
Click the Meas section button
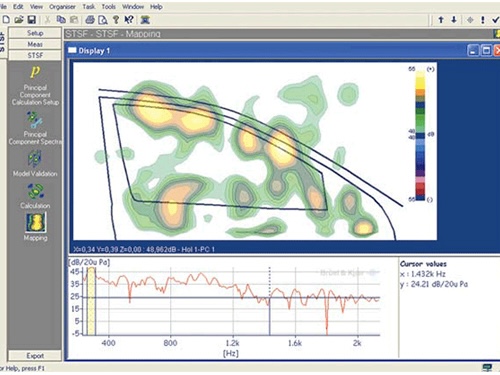(35, 44)
